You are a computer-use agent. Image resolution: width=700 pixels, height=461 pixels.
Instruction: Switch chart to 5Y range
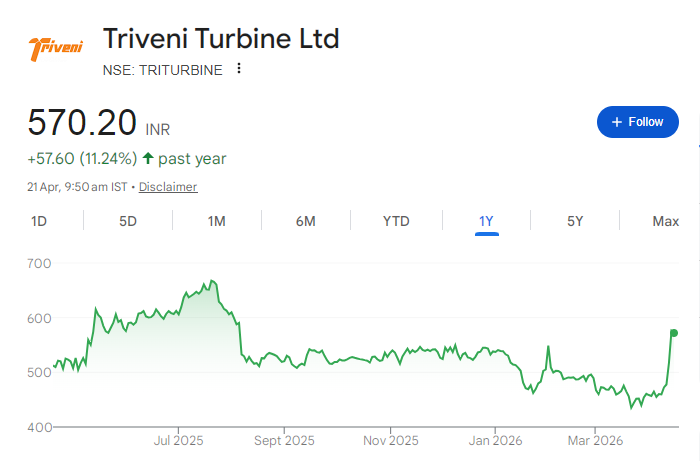pyautogui.click(x=575, y=221)
